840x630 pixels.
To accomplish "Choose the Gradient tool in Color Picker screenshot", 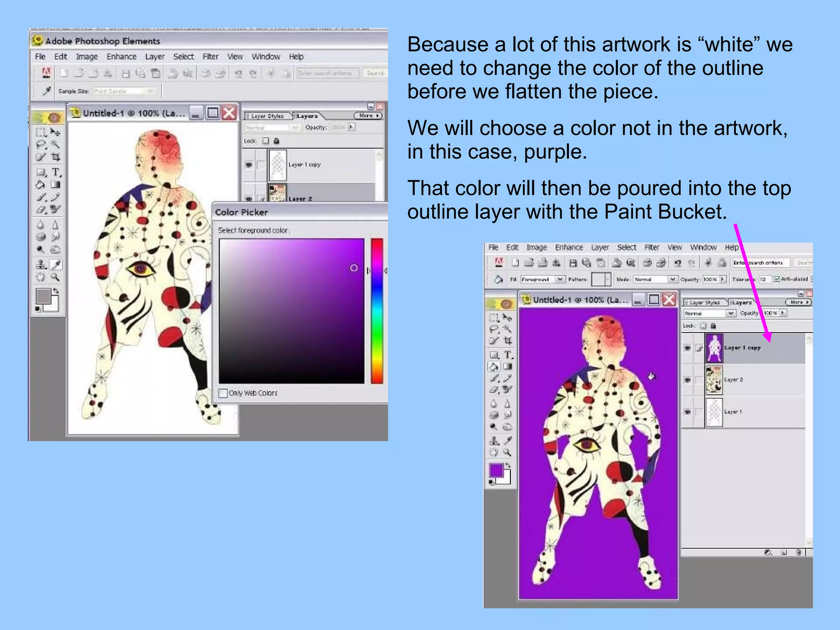I will point(55,185).
